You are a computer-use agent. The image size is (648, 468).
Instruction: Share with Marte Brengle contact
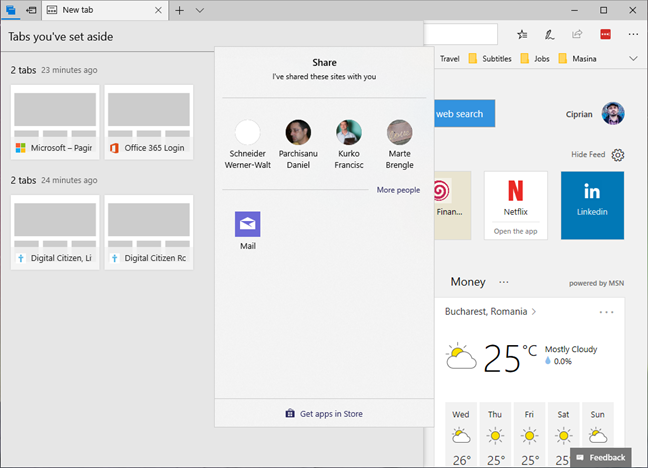pos(400,143)
